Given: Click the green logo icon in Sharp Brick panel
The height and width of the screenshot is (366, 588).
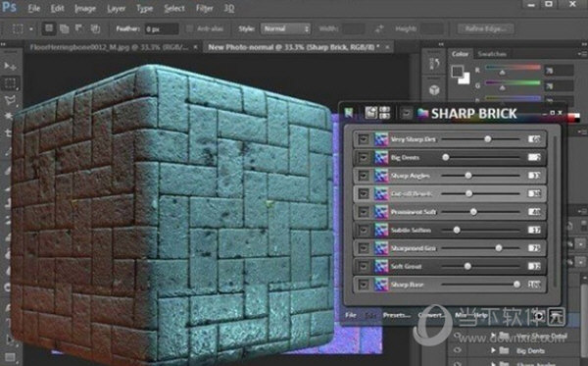Looking at the screenshot, I should [349, 113].
